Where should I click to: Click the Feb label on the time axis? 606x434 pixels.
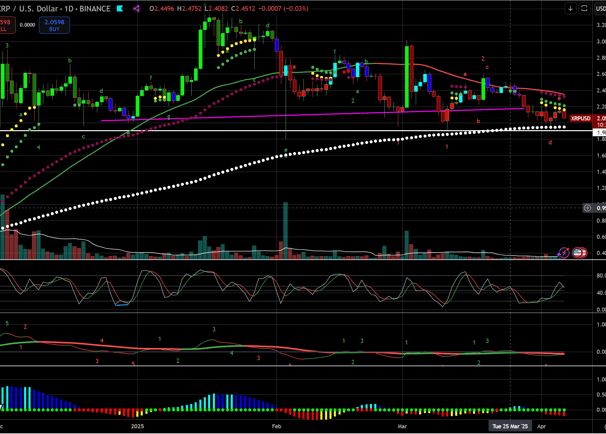(x=276, y=426)
